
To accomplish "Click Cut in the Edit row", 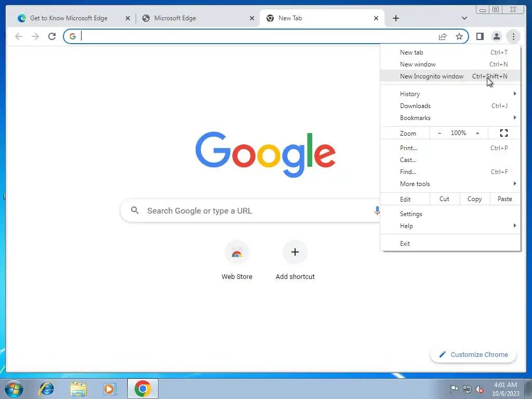I will [x=445, y=199].
